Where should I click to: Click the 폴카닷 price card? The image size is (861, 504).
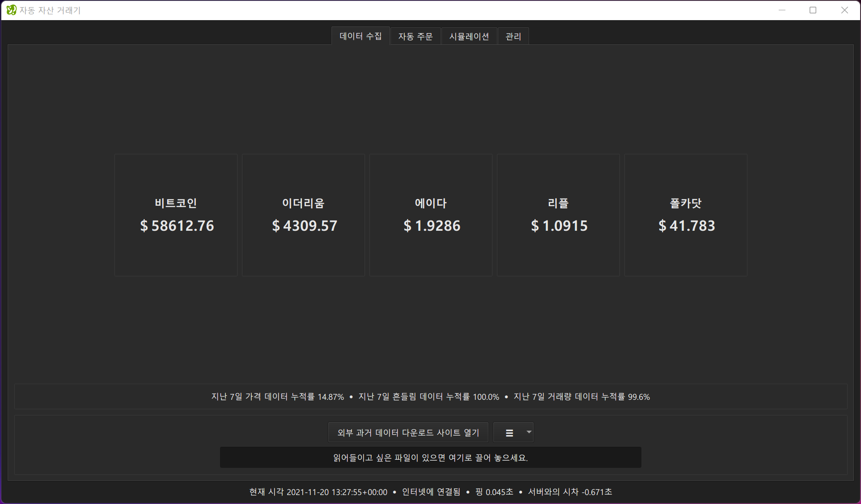(x=686, y=215)
